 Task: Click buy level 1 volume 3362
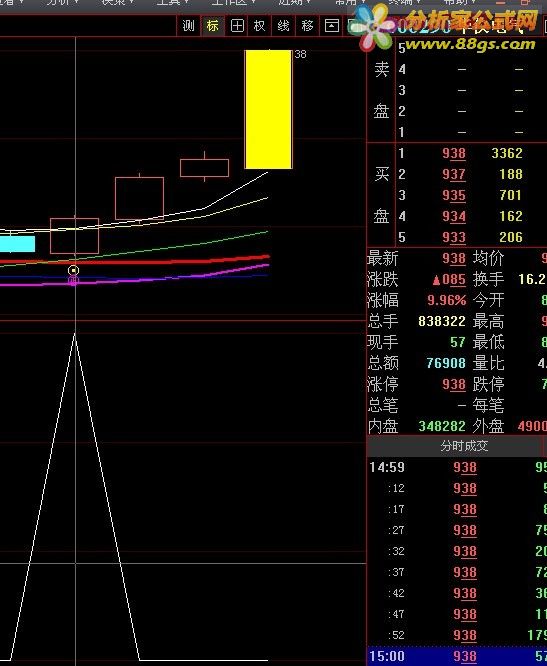507,153
